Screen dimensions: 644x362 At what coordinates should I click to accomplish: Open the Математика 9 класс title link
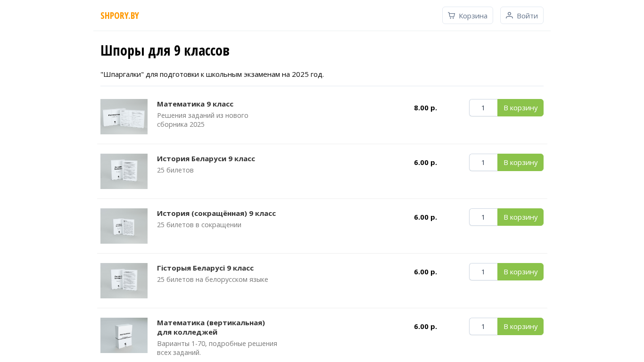tap(195, 104)
